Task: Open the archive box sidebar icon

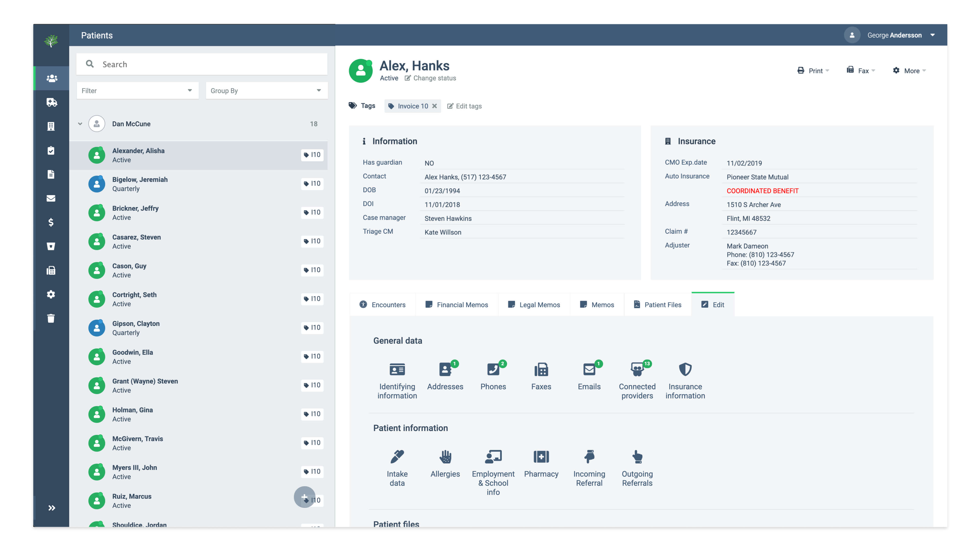Action: pyautogui.click(x=51, y=246)
